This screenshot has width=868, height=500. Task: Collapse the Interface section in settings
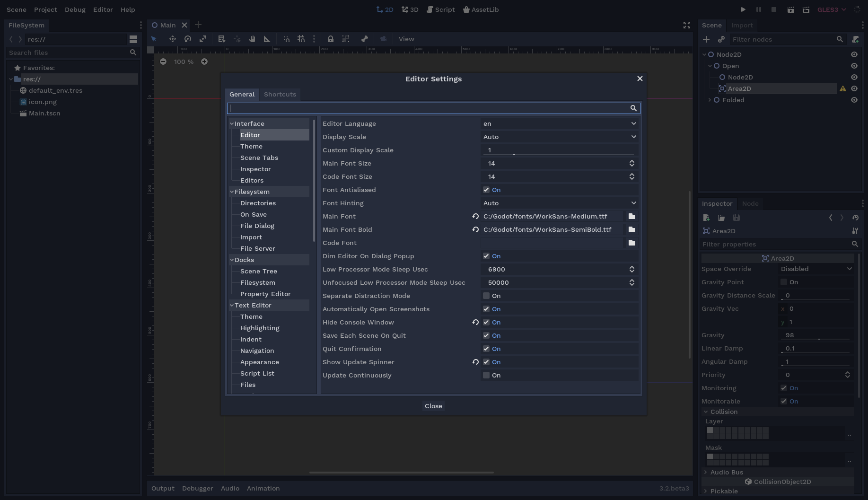(x=232, y=123)
